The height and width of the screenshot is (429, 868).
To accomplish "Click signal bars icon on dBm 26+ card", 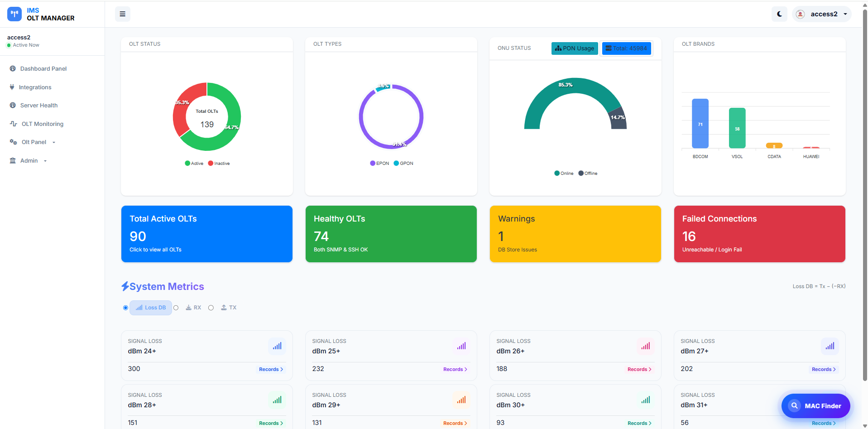I will (x=646, y=346).
